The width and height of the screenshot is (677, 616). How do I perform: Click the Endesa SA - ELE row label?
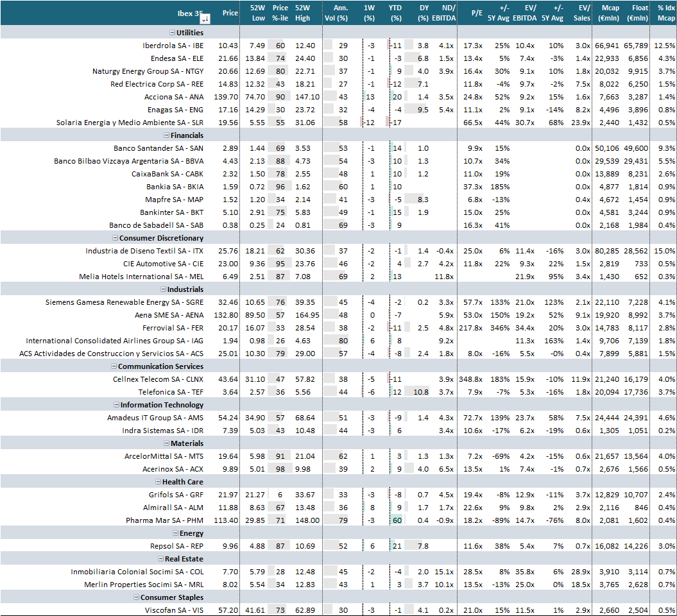tap(177, 58)
